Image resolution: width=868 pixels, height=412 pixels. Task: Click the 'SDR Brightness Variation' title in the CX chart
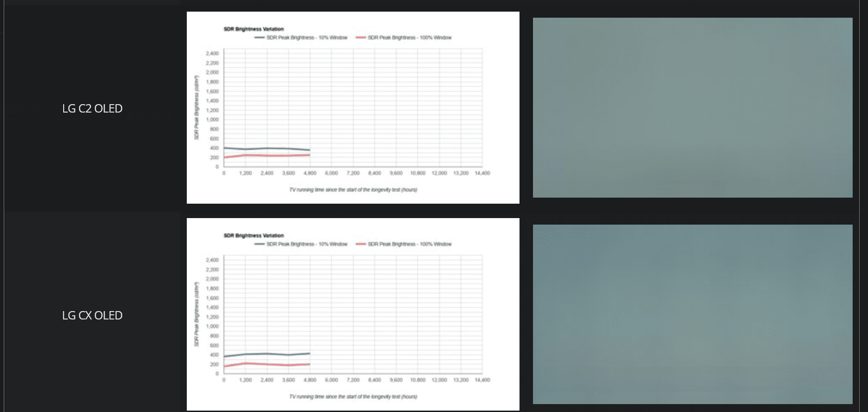(254, 235)
